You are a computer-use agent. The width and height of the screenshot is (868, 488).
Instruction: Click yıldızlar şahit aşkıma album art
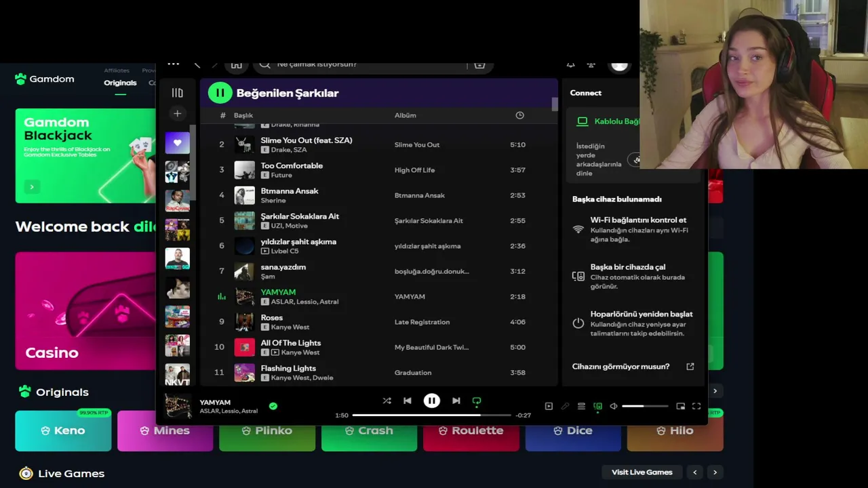tap(244, 246)
